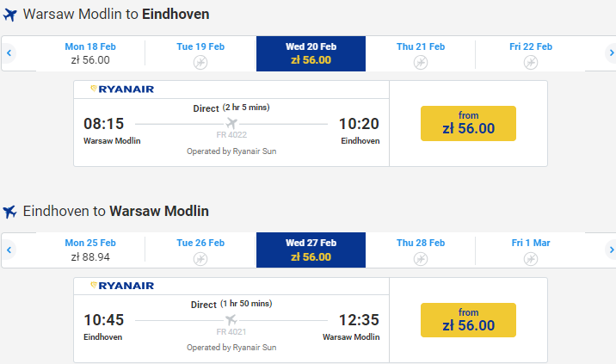This screenshot has width=616, height=364.
Task: Select Wed 27 Feb return date tab
Action: pyautogui.click(x=311, y=250)
